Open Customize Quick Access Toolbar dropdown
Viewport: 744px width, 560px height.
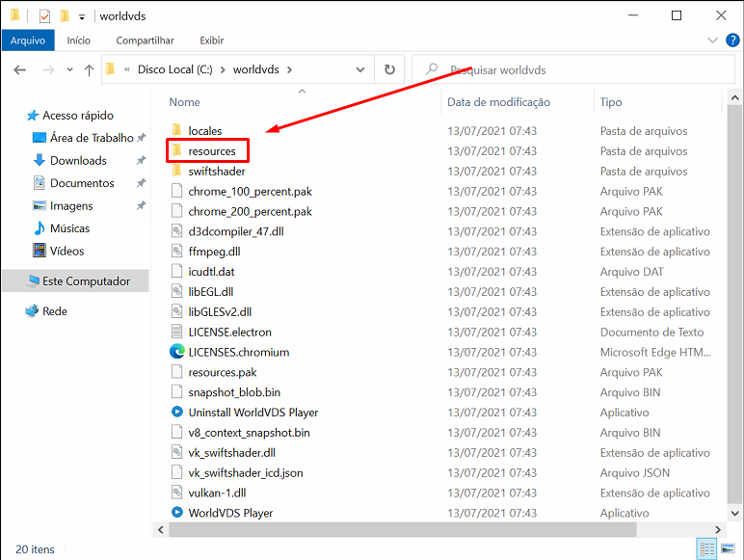tap(82, 17)
